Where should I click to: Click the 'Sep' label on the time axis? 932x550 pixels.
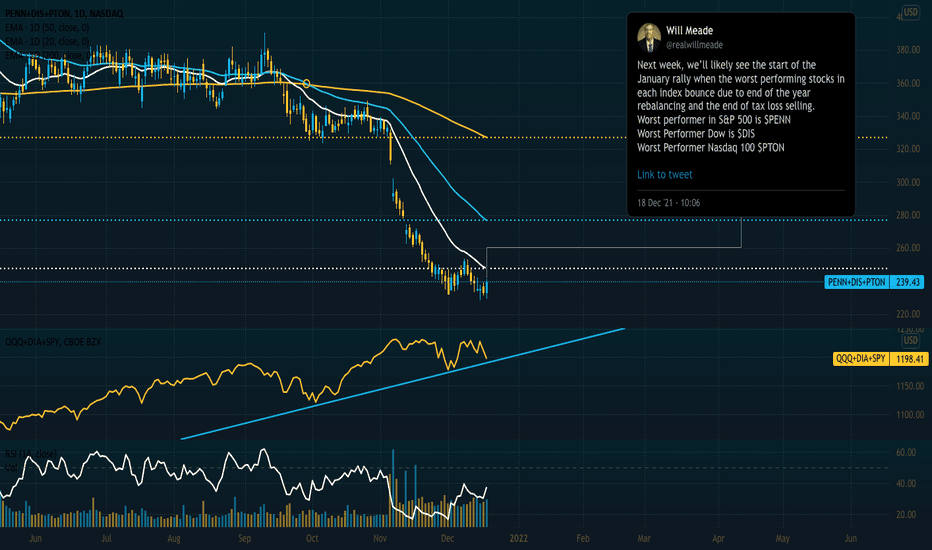pos(244,538)
